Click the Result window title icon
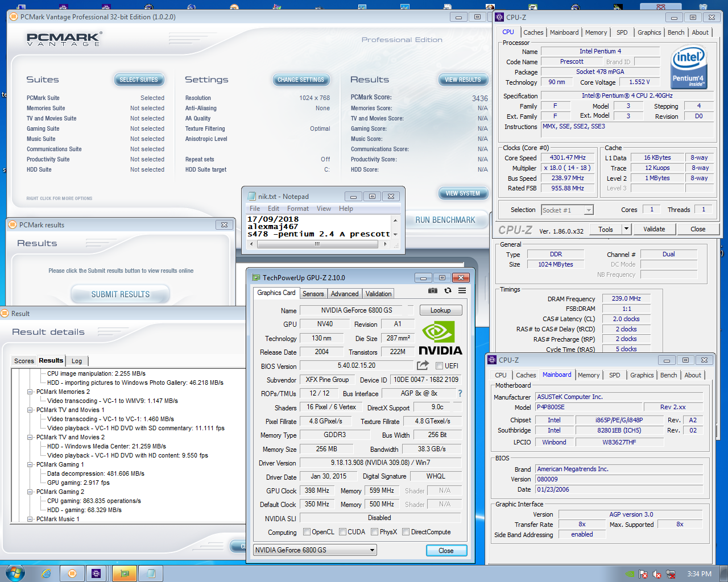 pyautogui.click(x=5, y=314)
